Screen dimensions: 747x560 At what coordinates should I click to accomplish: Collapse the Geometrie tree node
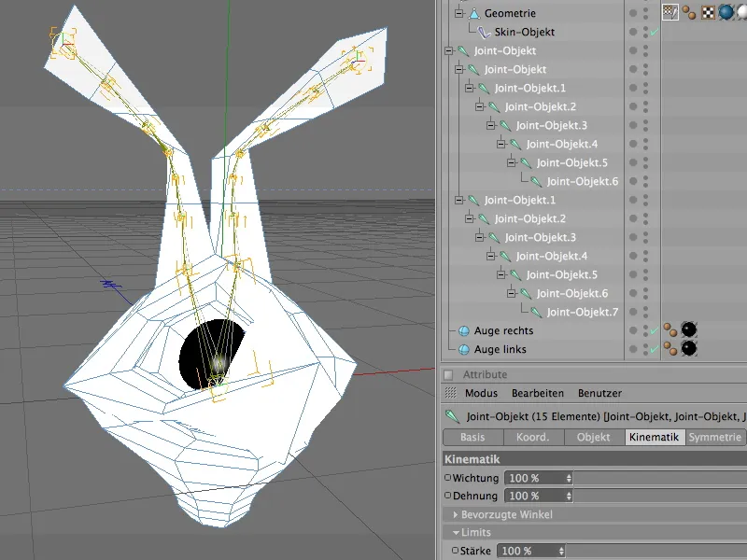pos(458,13)
